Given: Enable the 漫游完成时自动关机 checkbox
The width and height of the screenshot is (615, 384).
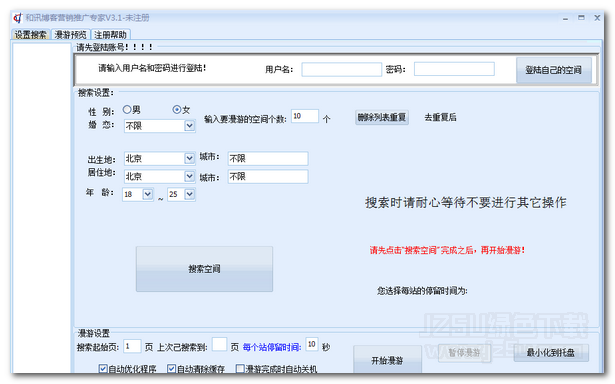Looking at the screenshot, I should 240,369.
